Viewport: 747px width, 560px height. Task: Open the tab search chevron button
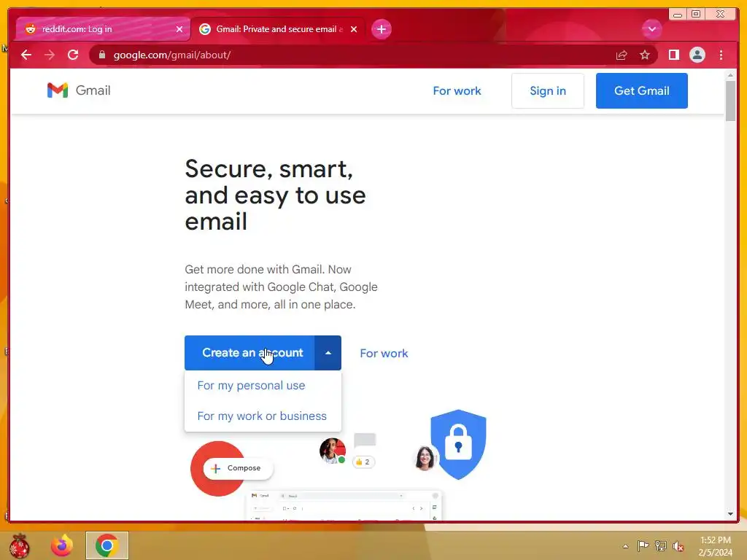point(651,29)
